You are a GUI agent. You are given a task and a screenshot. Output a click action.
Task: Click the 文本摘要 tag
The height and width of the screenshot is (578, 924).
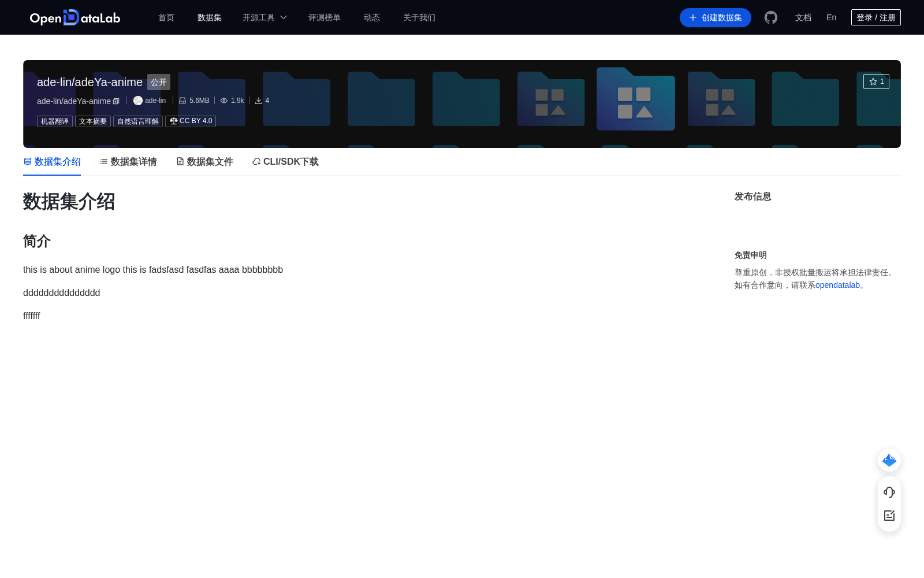(93, 121)
